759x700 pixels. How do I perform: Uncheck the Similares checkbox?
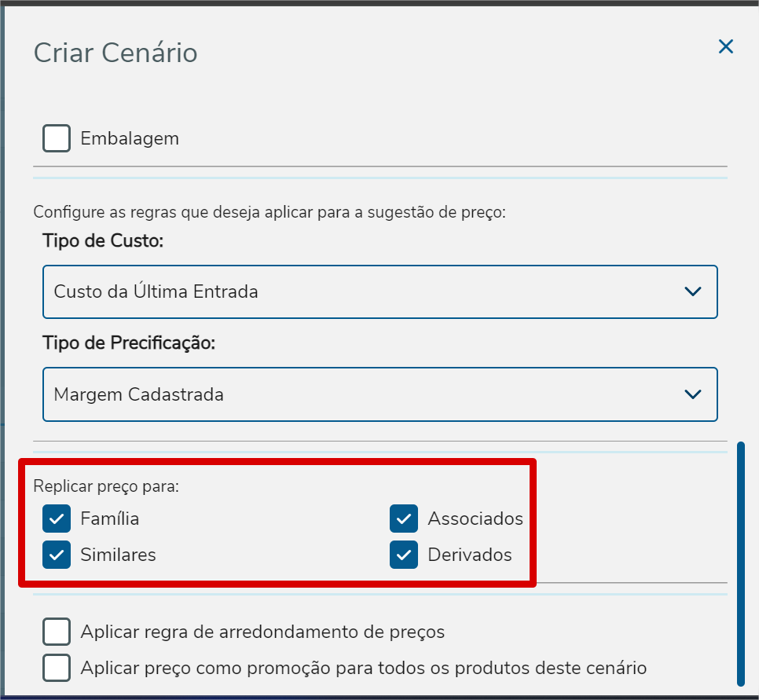point(57,555)
